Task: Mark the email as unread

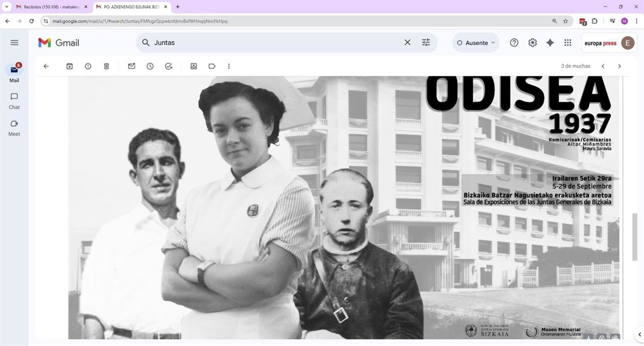Action: 131,66
